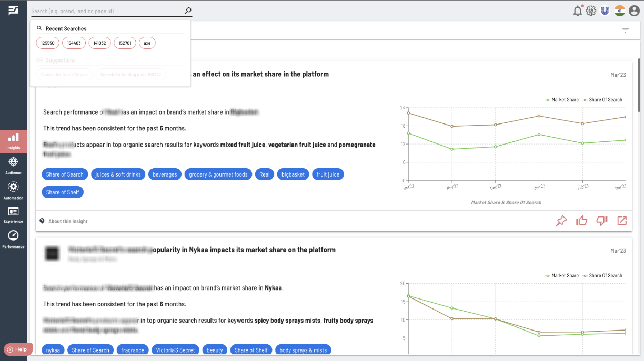Toggle Market Share legend in Nykaa chart
Screen dimensions: 644x361
coord(562,275)
